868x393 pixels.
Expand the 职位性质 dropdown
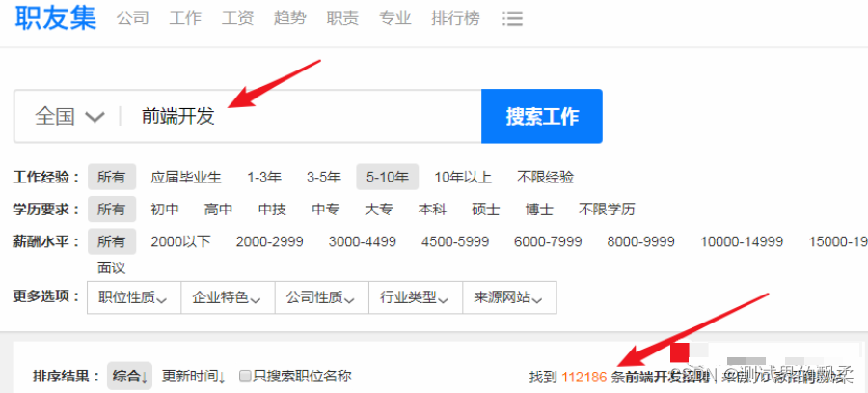point(134,297)
